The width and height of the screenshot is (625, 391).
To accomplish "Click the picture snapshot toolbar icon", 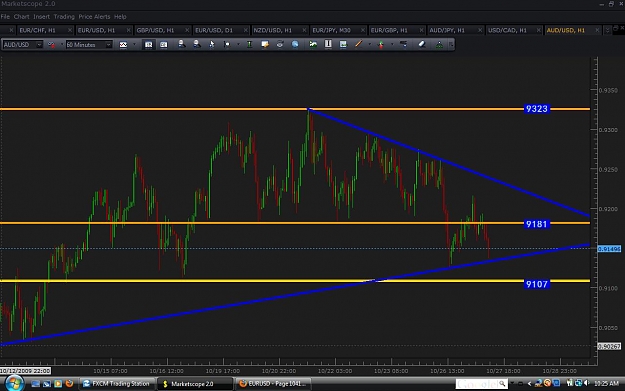I will point(343,45).
